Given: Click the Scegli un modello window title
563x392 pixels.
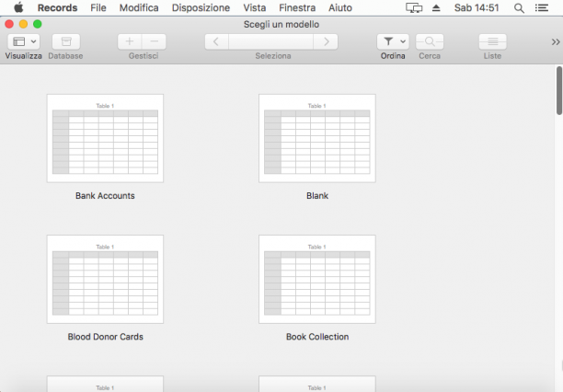Looking at the screenshot, I should pyautogui.click(x=281, y=25).
